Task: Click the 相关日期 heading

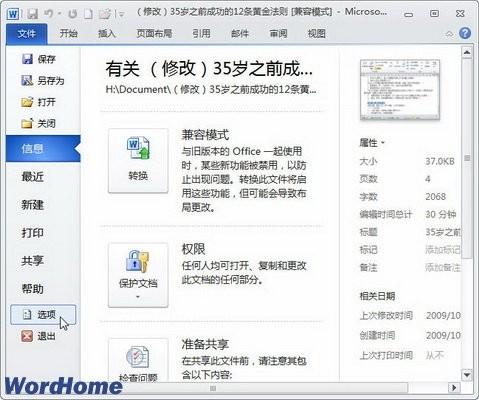Action: pyautogui.click(x=377, y=296)
